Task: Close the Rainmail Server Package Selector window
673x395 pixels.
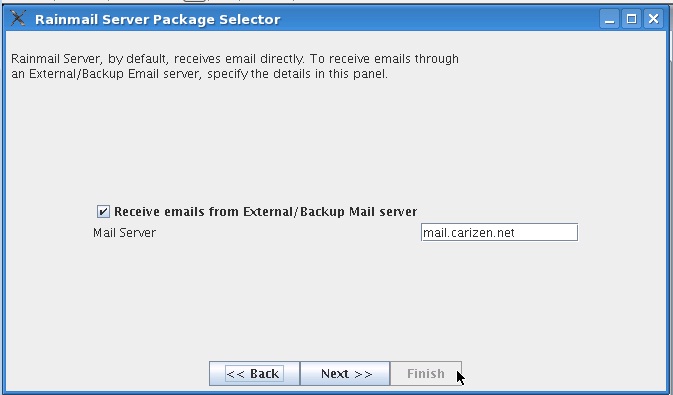Action: pyautogui.click(x=653, y=19)
